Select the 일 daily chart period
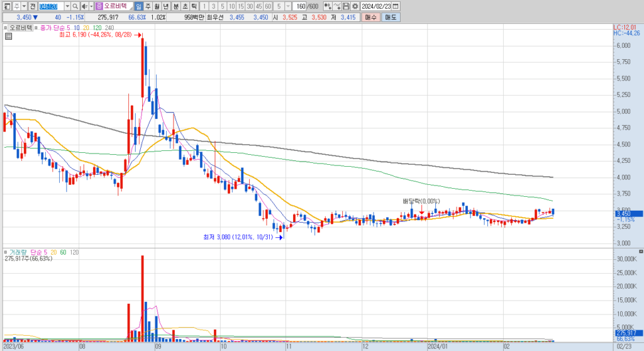Screen dimensions: 644x351 tap(139, 6)
